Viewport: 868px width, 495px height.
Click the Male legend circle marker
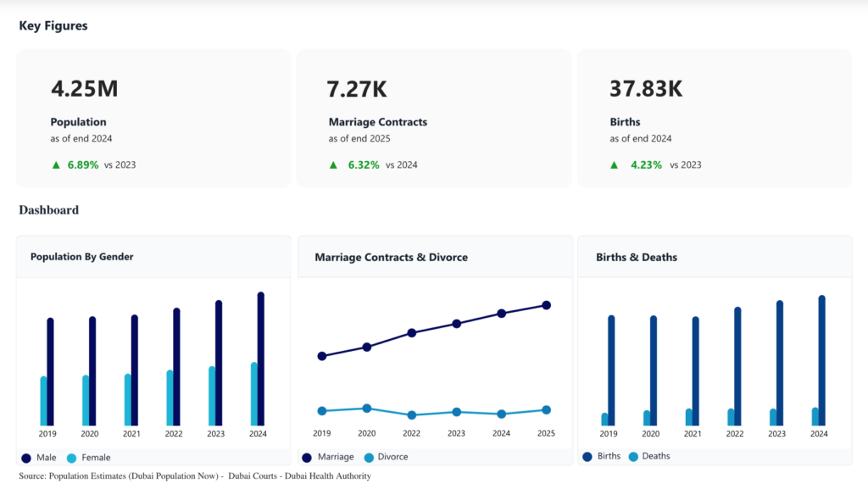click(26, 458)
